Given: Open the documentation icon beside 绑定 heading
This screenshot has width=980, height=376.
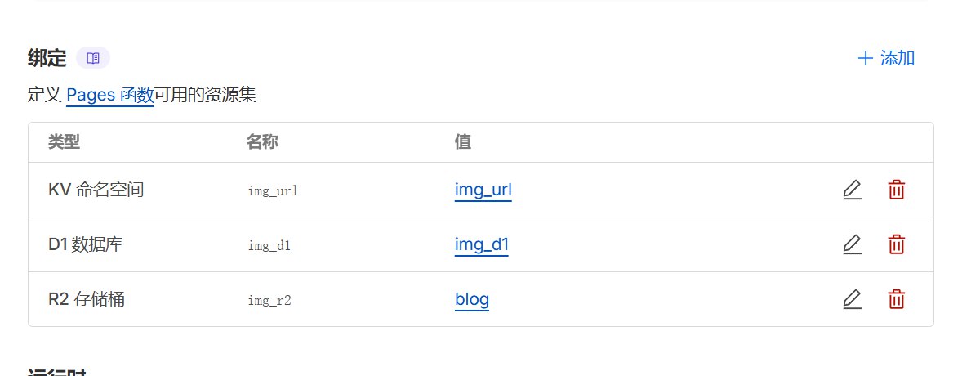Looking at the screenshot, I should (x=93, y=58).
